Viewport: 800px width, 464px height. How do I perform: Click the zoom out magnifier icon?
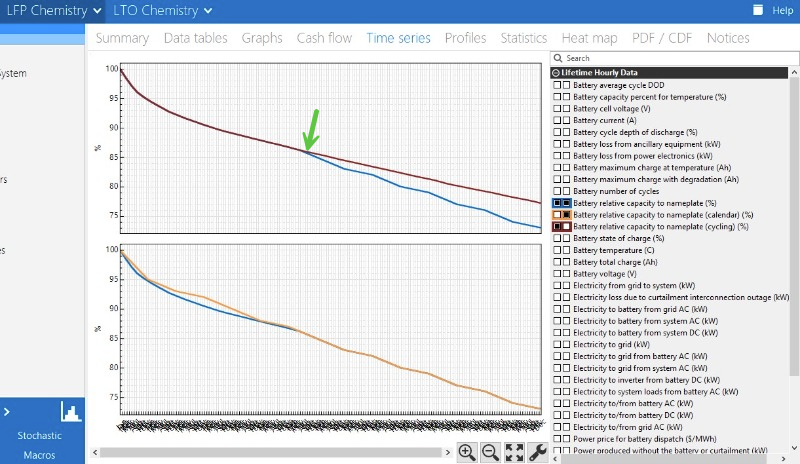[491, 452]
